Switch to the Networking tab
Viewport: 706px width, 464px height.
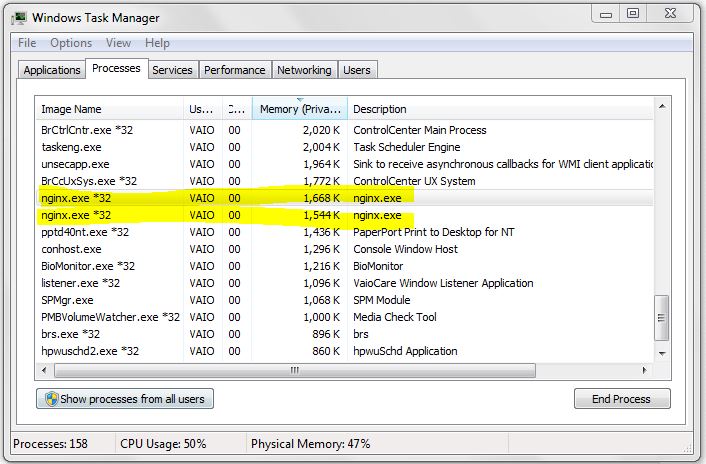[x=304, y=70]
